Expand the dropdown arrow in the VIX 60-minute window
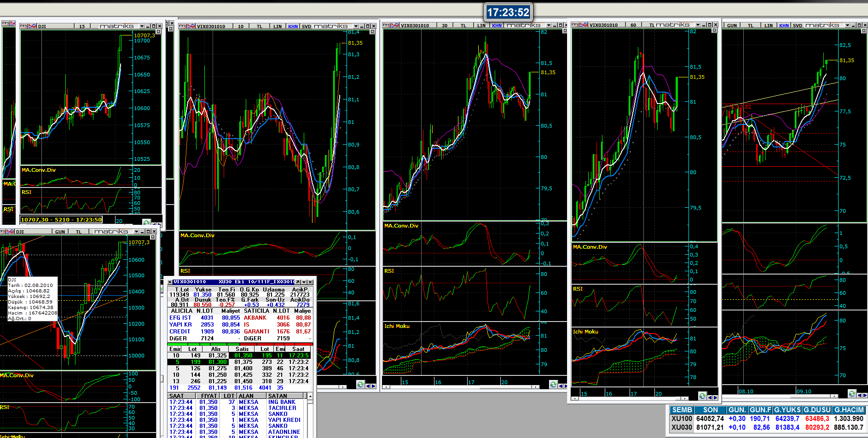868x438 pixels. pyautogui.click(x=698, y=25)
